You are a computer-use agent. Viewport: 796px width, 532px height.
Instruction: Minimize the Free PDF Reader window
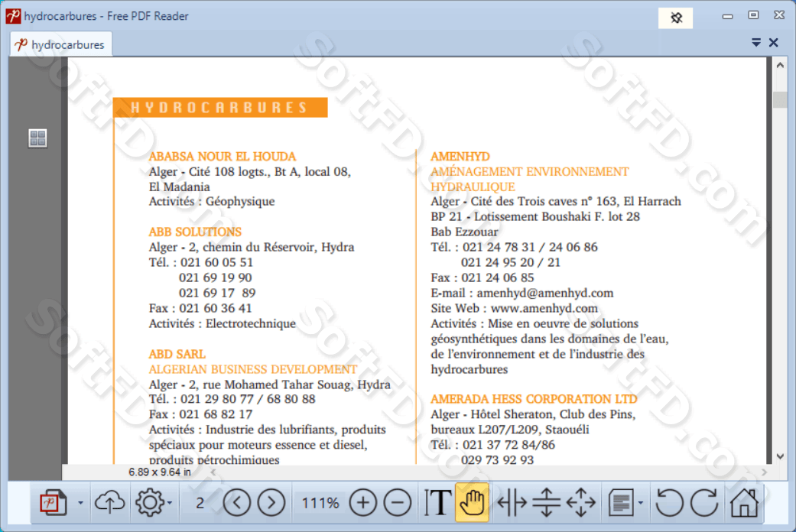(727, 16)
